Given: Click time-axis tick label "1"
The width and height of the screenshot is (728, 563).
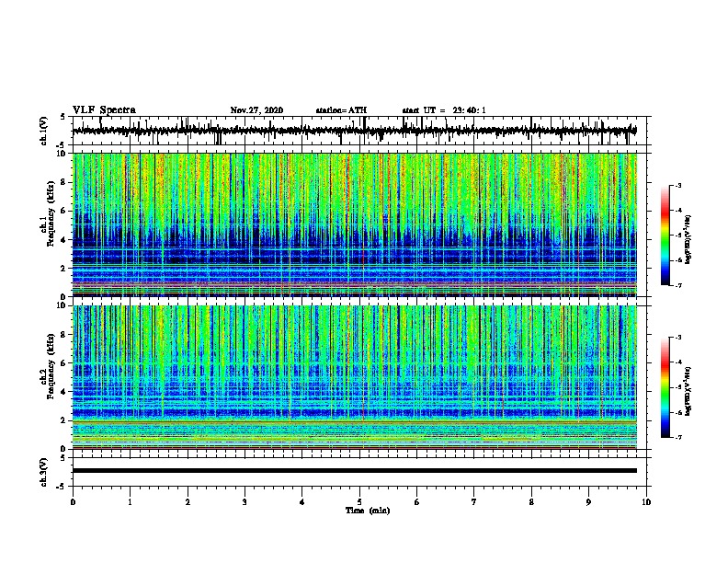Looking at the screenshot, I should pyautogui.click(x=130, y=502).
